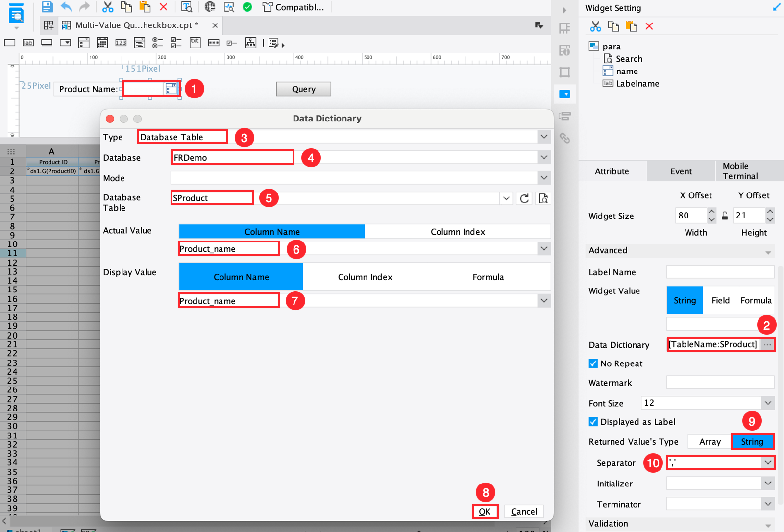Image resolution: width=784 pixels, height=532 pixels.
Task: Uncheck the No Repeat checkbox
Action: click(x=593, y=363)
